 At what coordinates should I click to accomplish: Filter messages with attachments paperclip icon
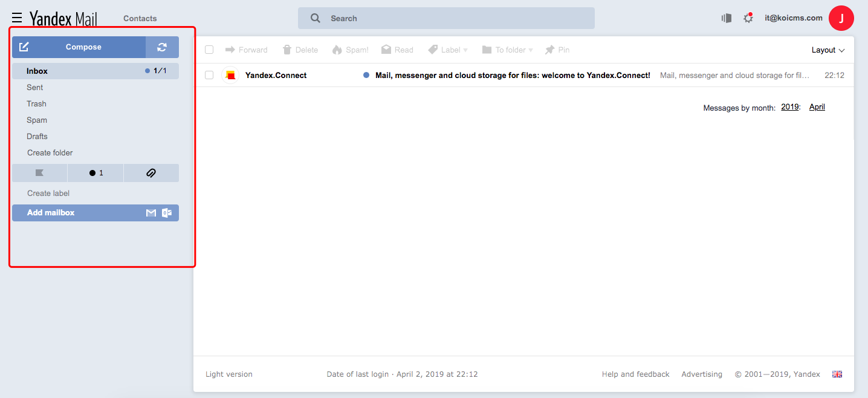point(151,173)
